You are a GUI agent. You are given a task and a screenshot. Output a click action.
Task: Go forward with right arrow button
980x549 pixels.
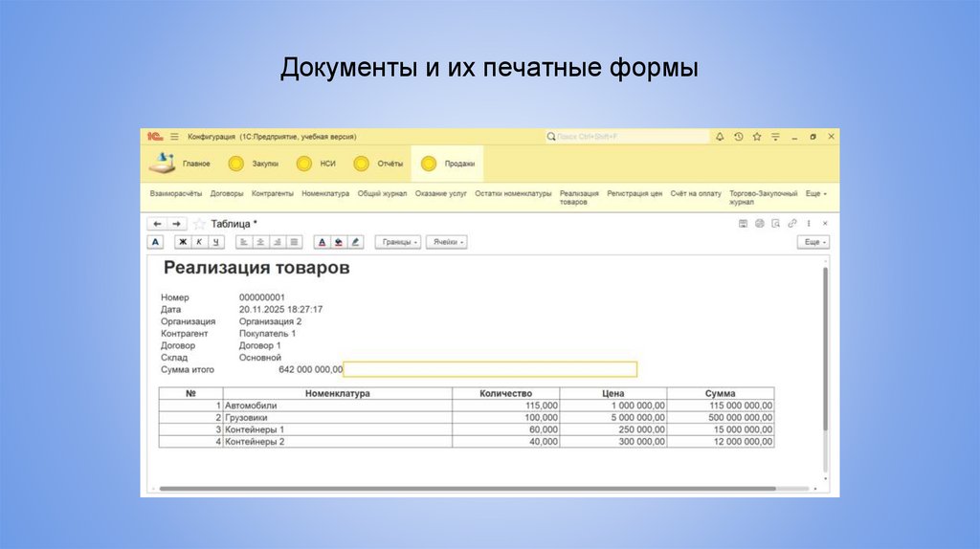pos(176,224)
